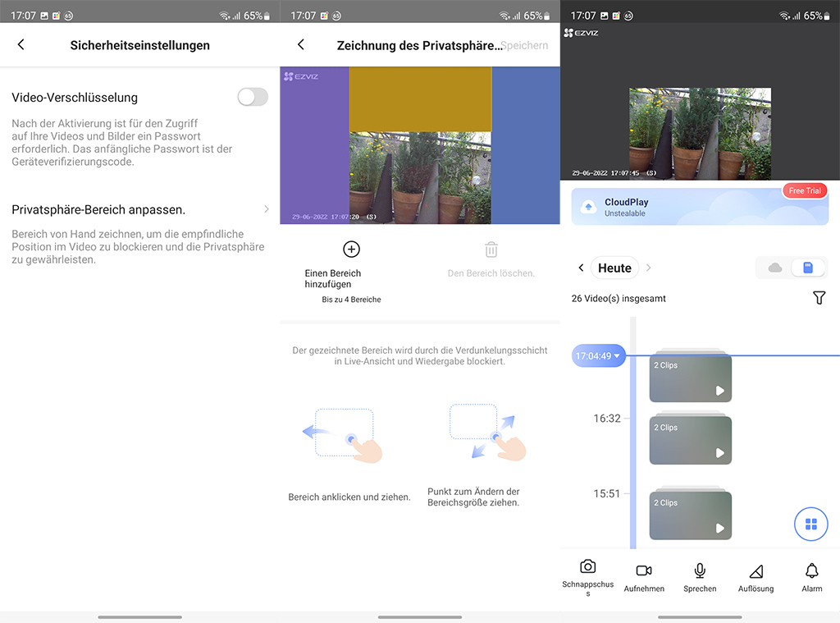Open the Auflösung resolution setting
The image size is (840, 623).
756,571
